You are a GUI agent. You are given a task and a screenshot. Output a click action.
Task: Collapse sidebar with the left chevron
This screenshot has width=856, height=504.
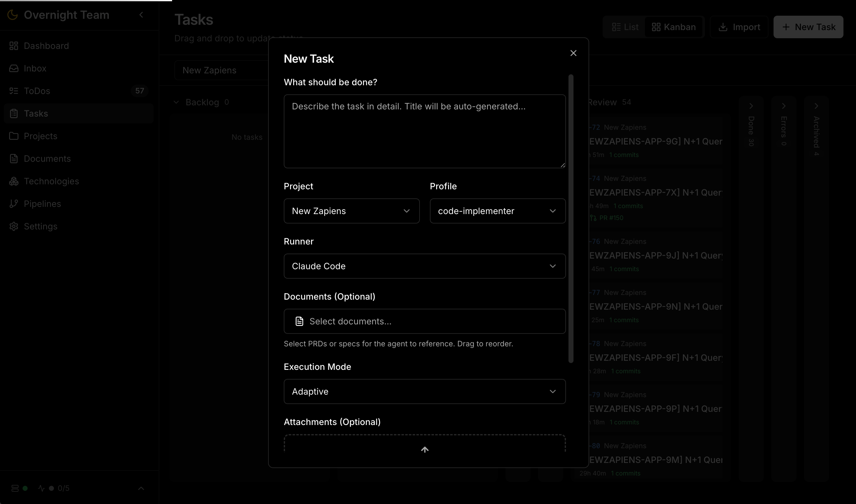(x=141, y=15)
